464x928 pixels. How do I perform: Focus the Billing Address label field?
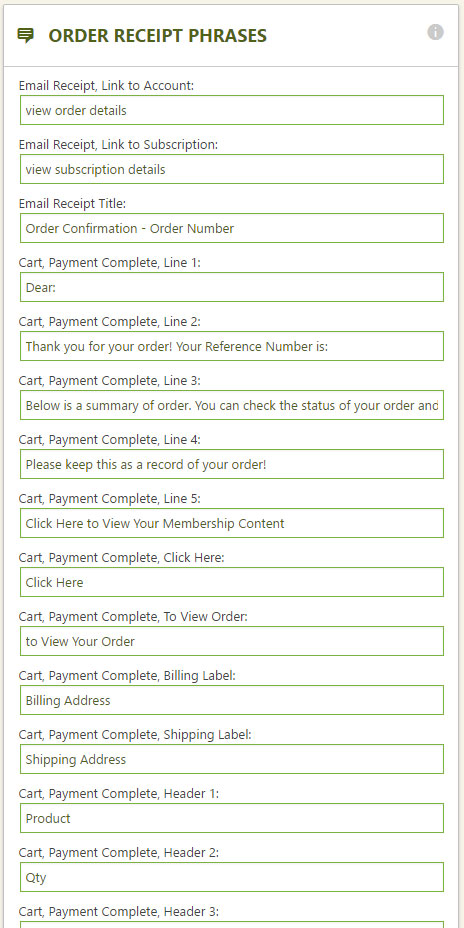point(232,700)
